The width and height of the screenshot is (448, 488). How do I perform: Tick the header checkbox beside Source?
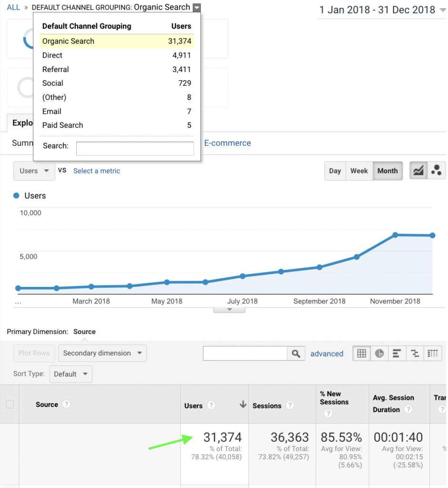pos(10,405)
